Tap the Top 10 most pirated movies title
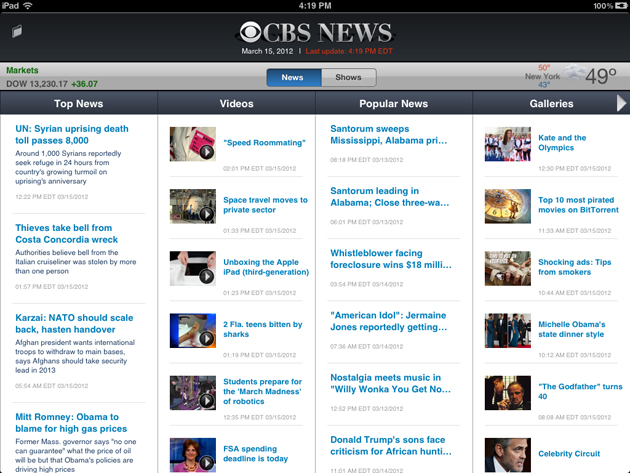This screenshot has width=630, height=473. click(578, 205)
